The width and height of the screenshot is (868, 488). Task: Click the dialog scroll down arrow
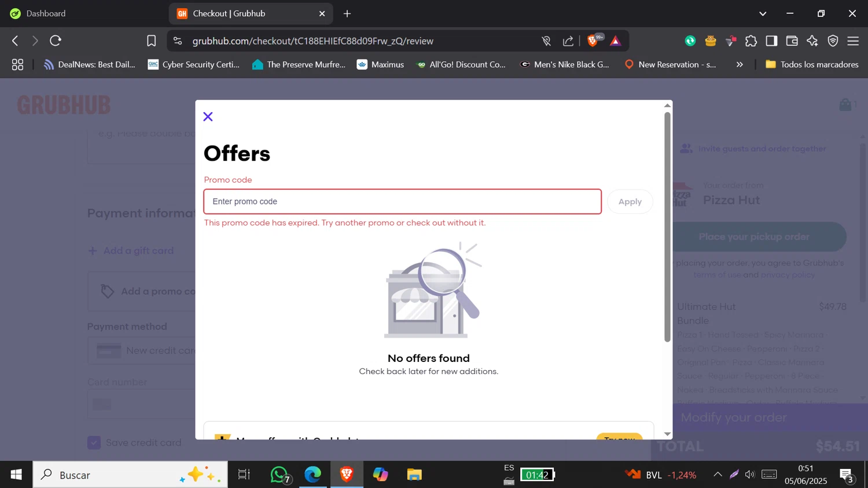(x=667, y=434)
